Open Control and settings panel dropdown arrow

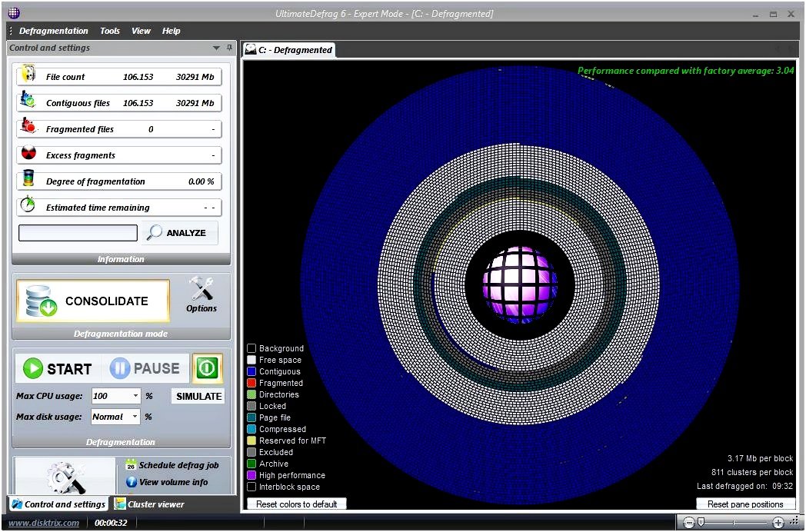tap(216, 48)
